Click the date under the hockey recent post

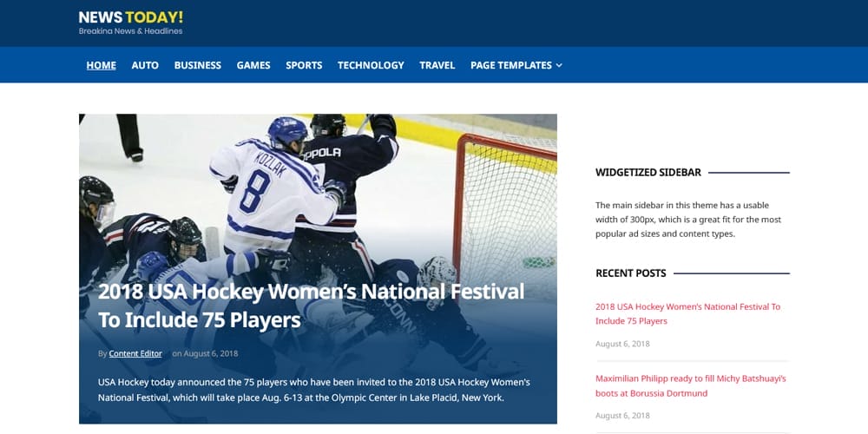pyautogui.click(x=622, y=344)
